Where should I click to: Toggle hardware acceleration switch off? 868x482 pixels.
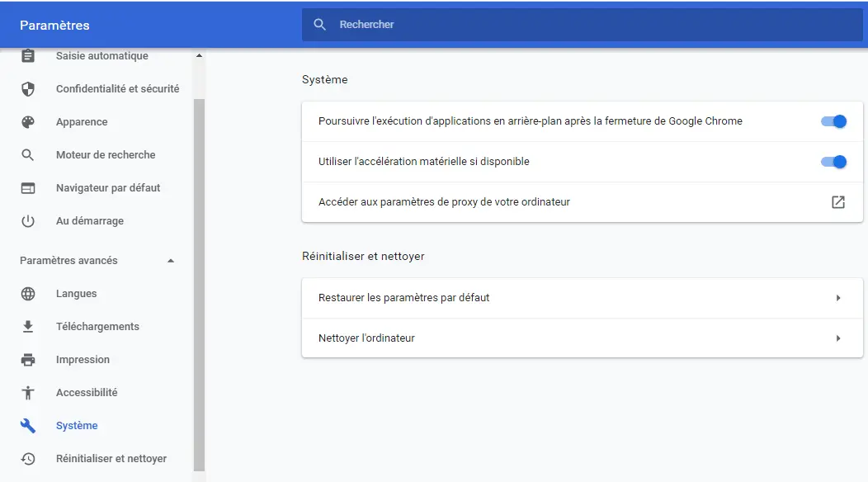point(833,162)
